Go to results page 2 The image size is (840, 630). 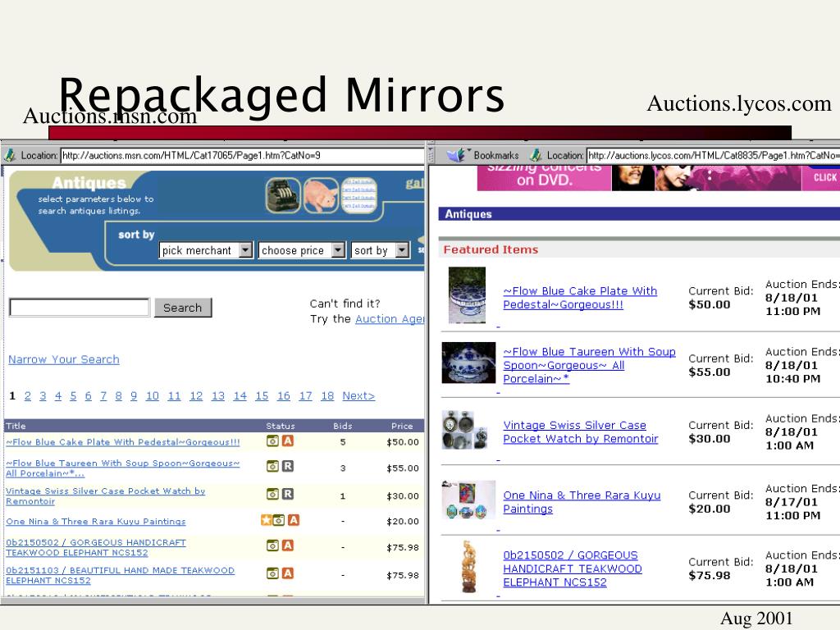coord(28,396)
